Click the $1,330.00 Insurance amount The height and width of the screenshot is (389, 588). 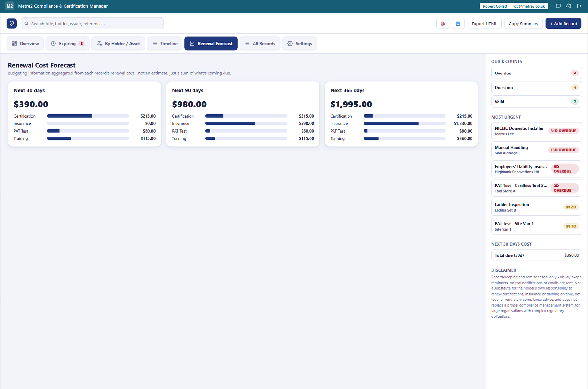click(x=463, y=123)
